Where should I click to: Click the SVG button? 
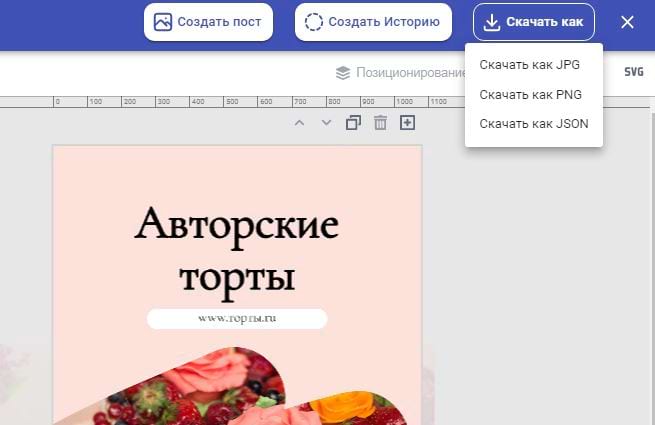634,72
